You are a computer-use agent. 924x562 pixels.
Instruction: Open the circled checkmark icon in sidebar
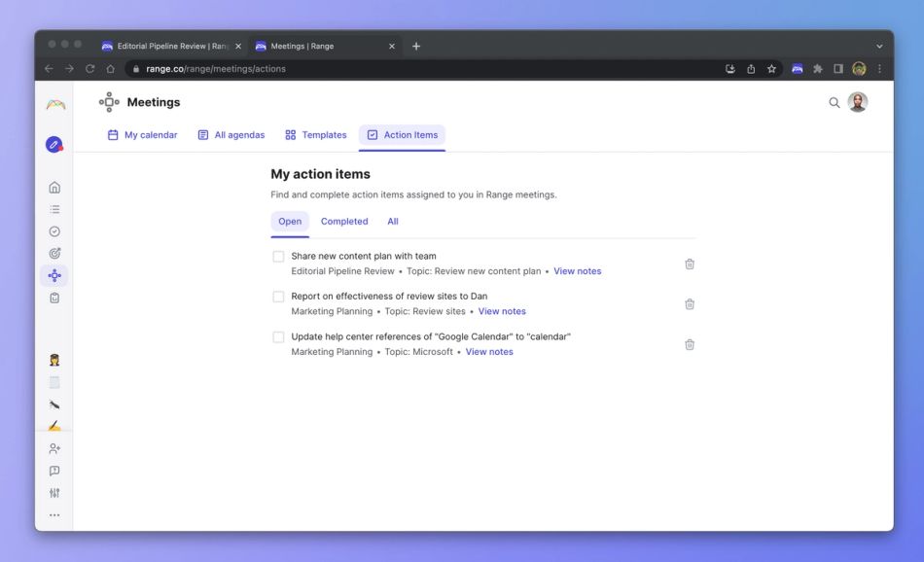point(54,231)
